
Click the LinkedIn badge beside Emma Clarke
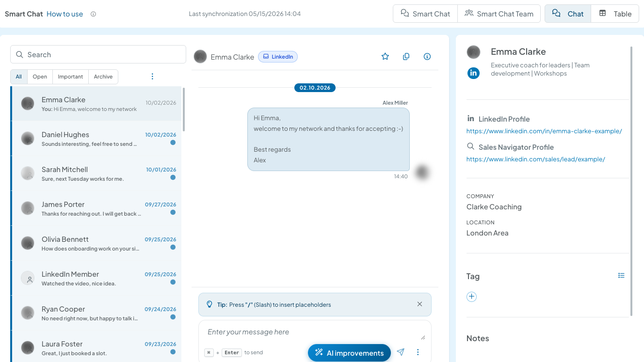pos(278,57)
